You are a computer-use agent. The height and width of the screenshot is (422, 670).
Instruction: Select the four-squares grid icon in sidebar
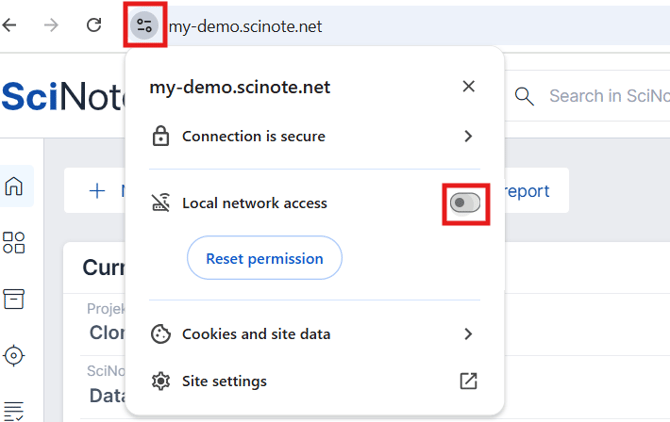point(14,243)
